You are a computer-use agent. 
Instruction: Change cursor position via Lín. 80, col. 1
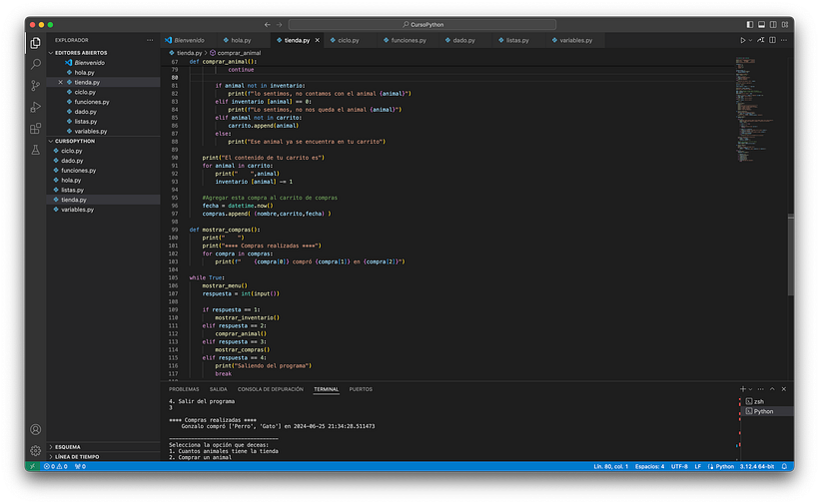point(610,466)
